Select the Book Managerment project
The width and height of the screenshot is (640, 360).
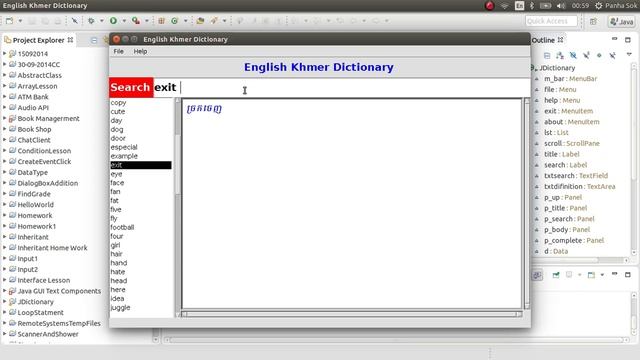pyautogui.click(x=48, y=118)
